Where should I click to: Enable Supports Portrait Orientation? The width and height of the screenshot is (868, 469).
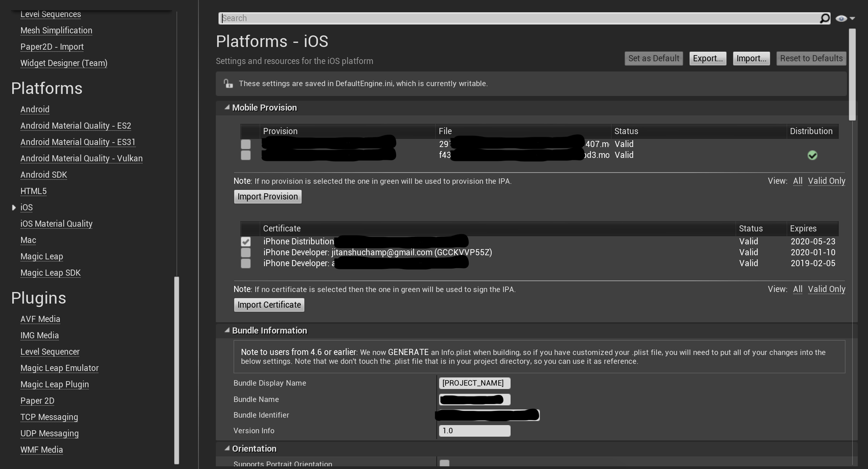(x=445, y=462)
